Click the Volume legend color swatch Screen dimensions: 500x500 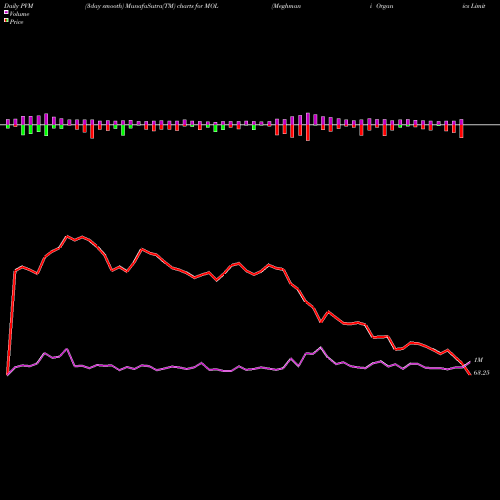pos(6,13)
